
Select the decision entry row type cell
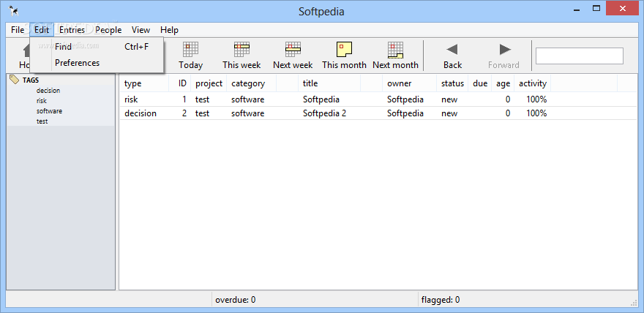141,113
